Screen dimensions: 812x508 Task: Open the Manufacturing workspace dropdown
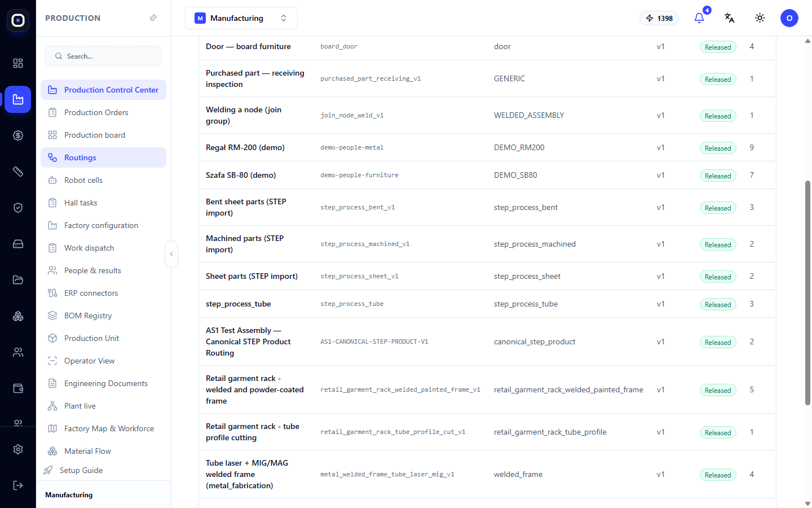[x=241, y=18]
